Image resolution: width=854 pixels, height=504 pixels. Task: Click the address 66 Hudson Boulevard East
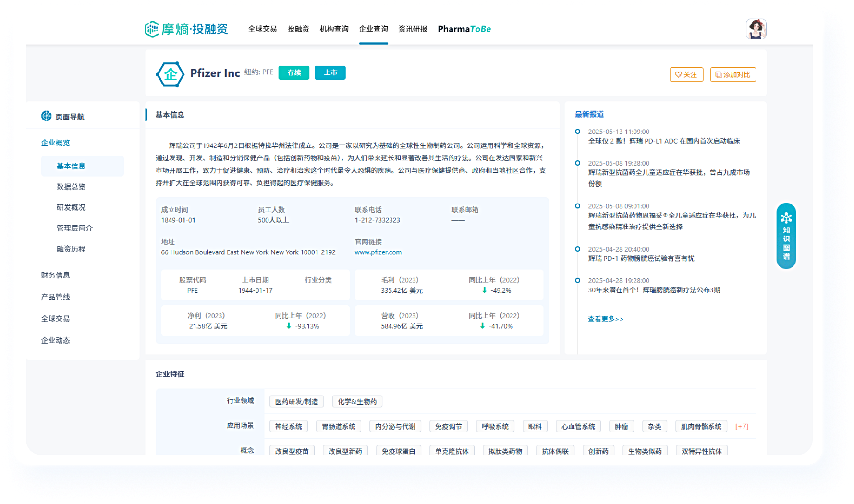click(x=248, y=252)
